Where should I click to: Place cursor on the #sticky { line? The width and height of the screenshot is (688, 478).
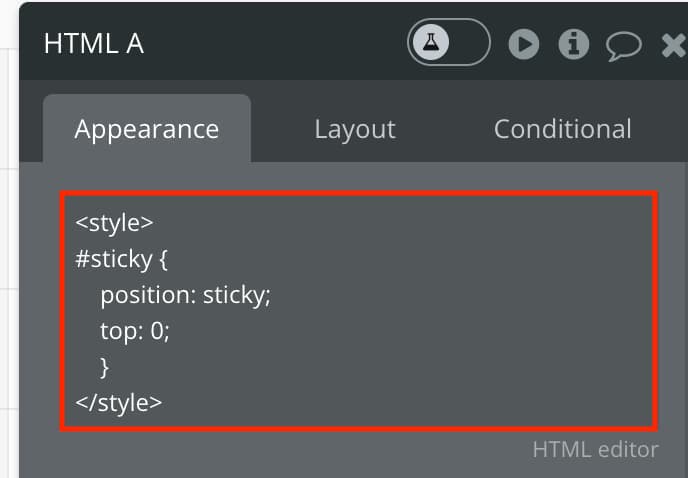click(x=121, y=259)
